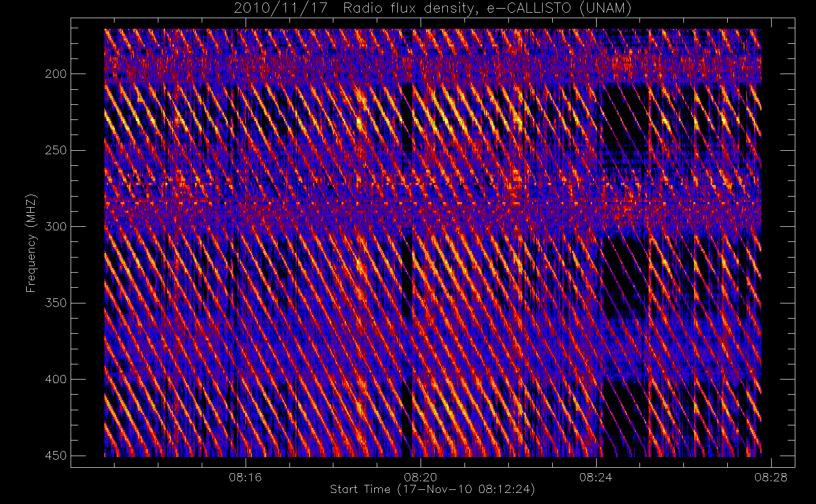Click the 08:20 time tick label
Viewport: 816px width, 504px height.
tap(421, 477)
